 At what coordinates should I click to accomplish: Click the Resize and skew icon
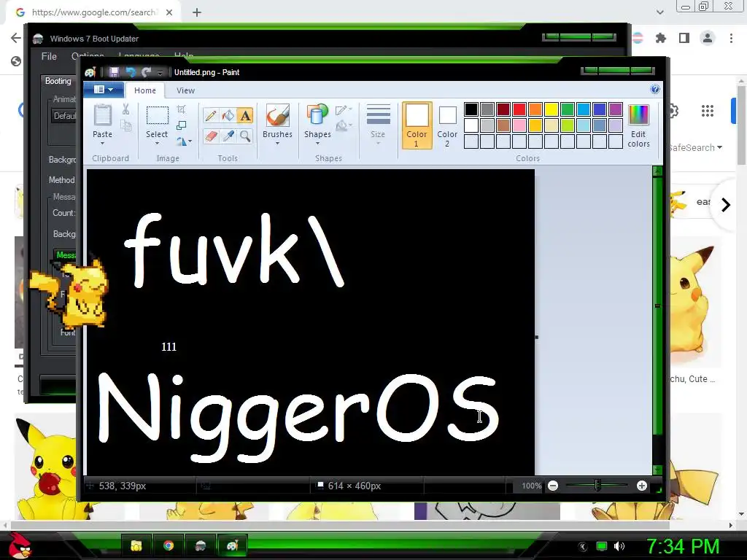181,125
